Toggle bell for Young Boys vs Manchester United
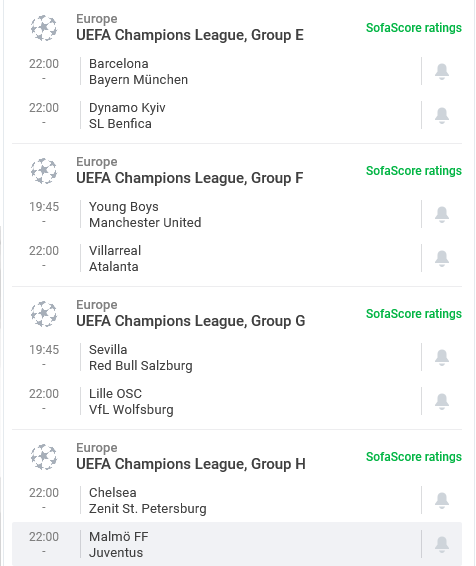 pyautogui.click(x=442, y=214)
